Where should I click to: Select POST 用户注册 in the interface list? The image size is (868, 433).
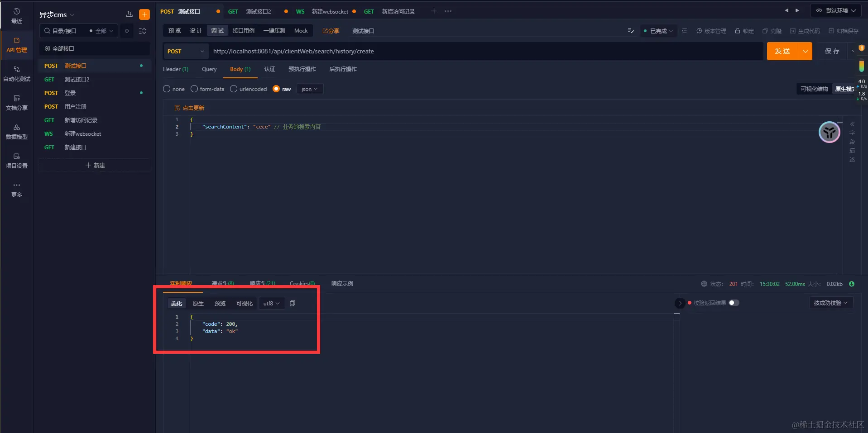[x=95, y=106]
